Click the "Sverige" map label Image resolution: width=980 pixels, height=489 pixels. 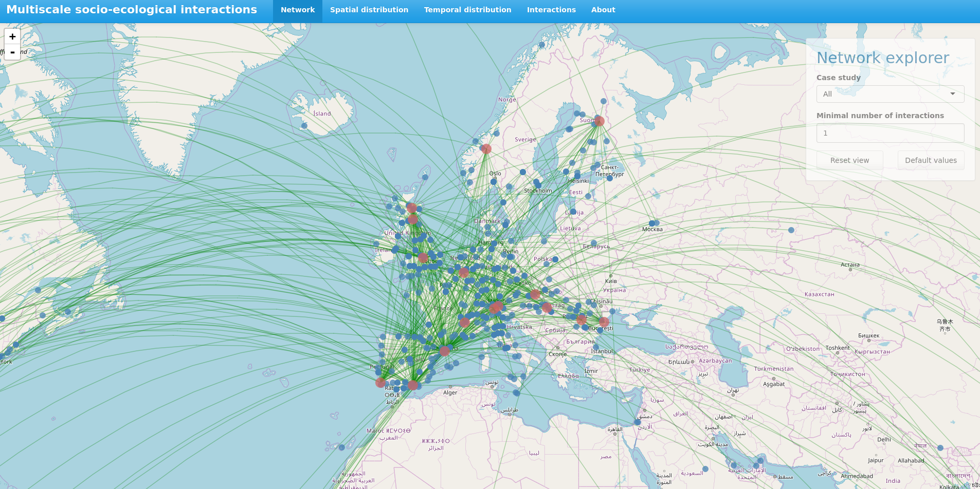525,139
